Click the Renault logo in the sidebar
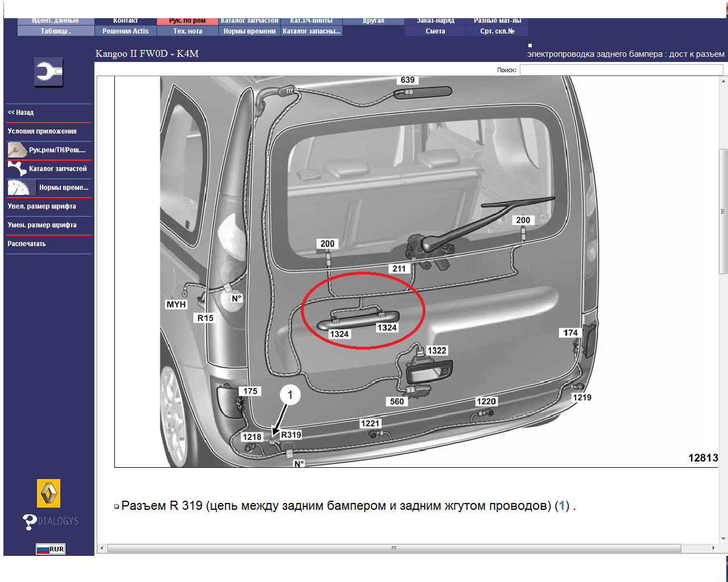The width and height of the screenshot is (728, 582). coord(48,493)
